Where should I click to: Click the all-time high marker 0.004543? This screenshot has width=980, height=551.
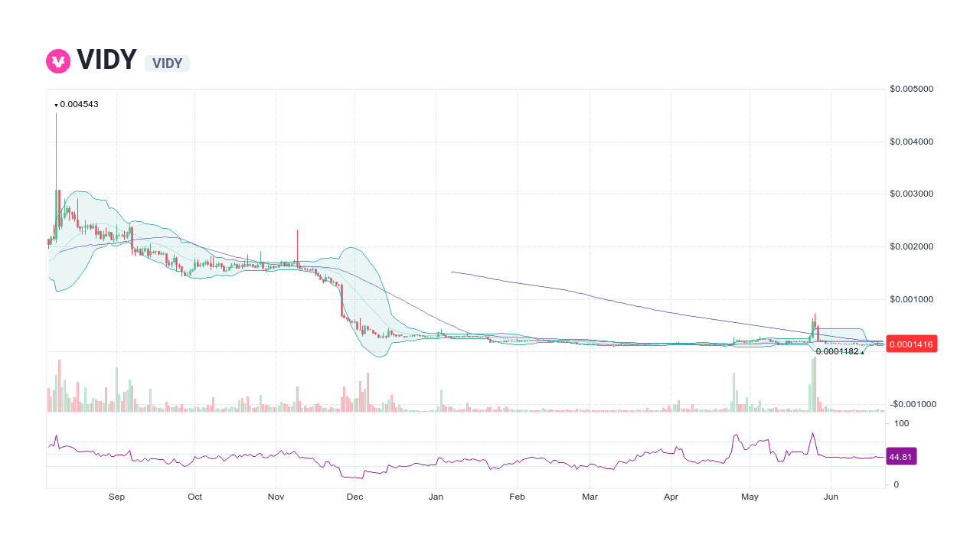[x=77, y=103]
